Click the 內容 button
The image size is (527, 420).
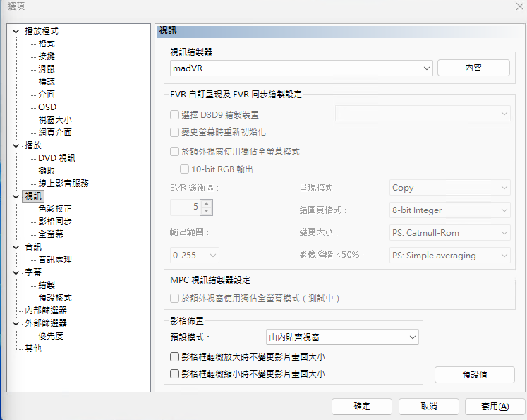pyautogui.click(x=473, y=68)
